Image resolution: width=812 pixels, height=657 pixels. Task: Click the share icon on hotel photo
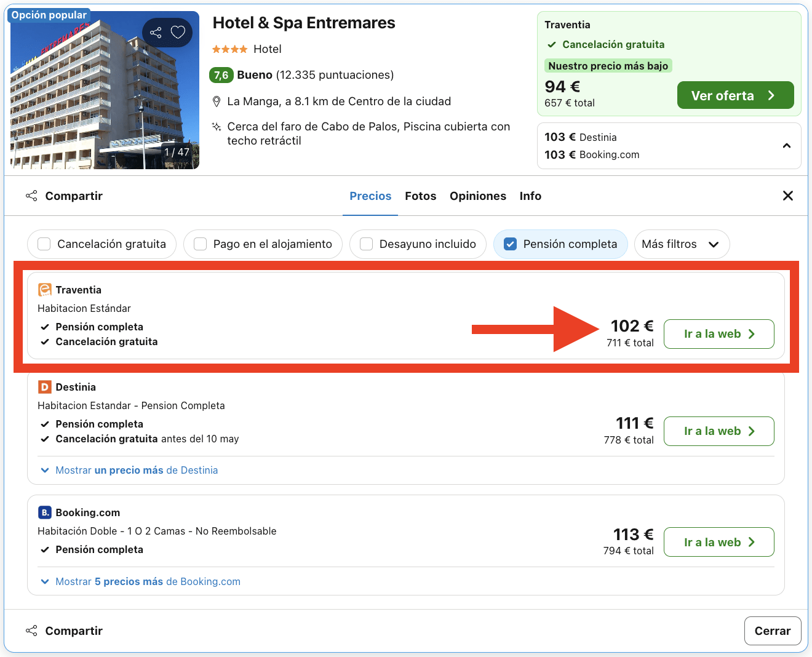tap(156, 33)
